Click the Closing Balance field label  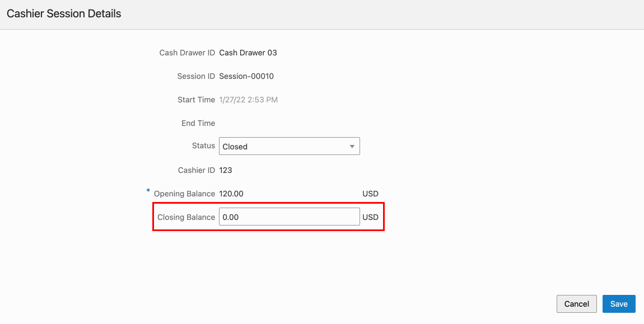pyautogui.click(x=186, y=217)
